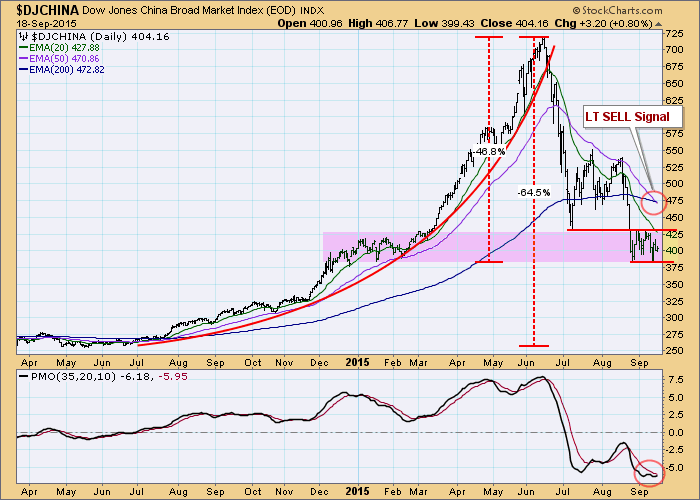Image resolution: width=700 pixels, height=500 pixels.
Task: Click the -5.0 PMO axis label
Action: 674,467
